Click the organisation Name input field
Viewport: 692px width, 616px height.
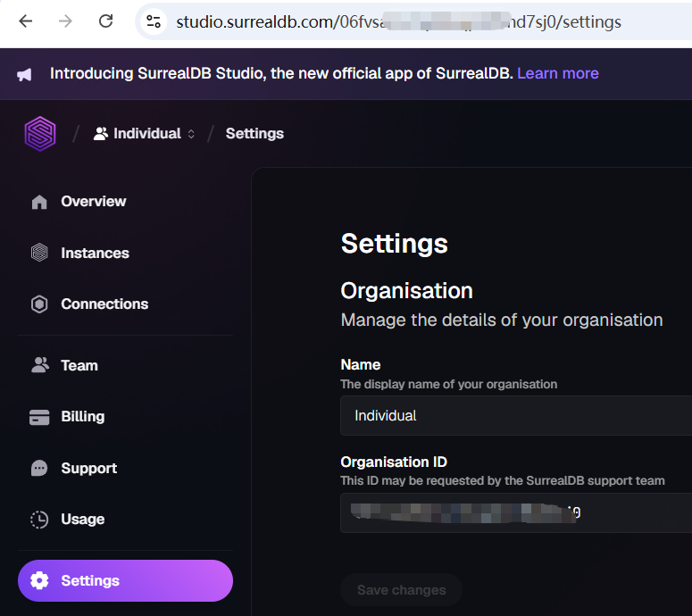[x=516, y=416]
